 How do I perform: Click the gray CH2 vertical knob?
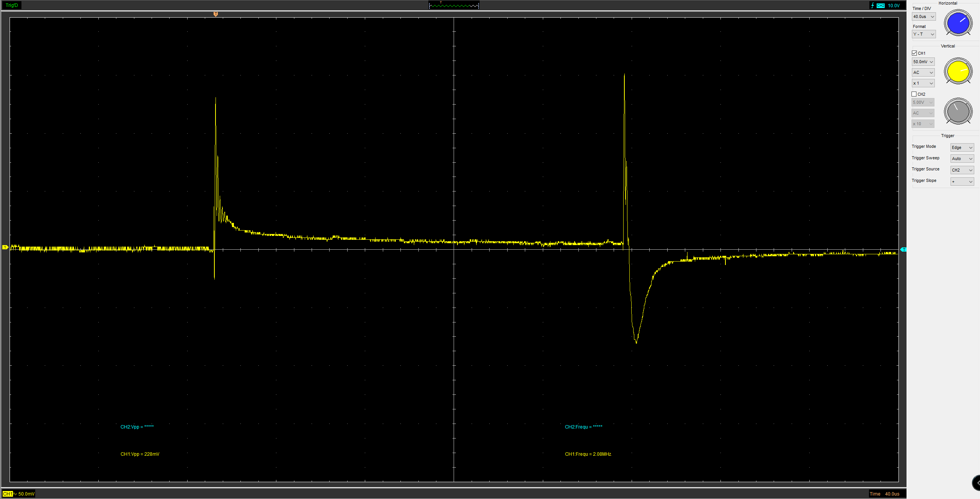[x=958, y=111]
